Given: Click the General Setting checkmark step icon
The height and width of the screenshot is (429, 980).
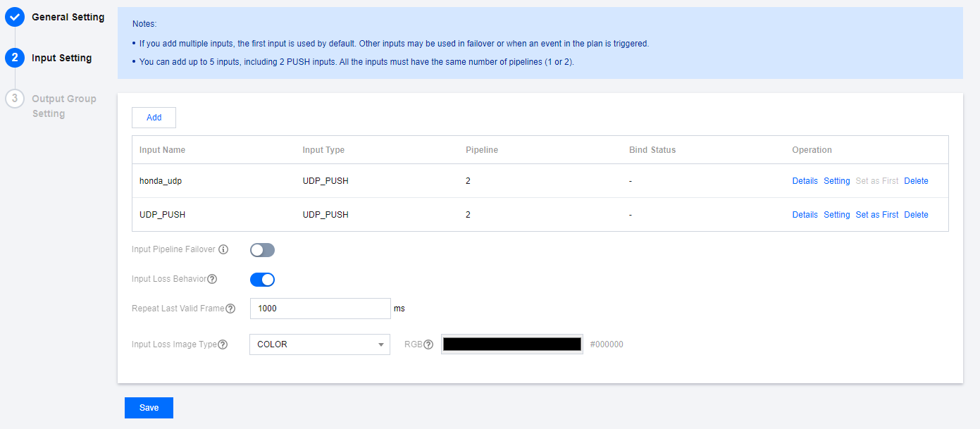Looking at the screenshot, I should pyautogui.click(x=15, y=17).
